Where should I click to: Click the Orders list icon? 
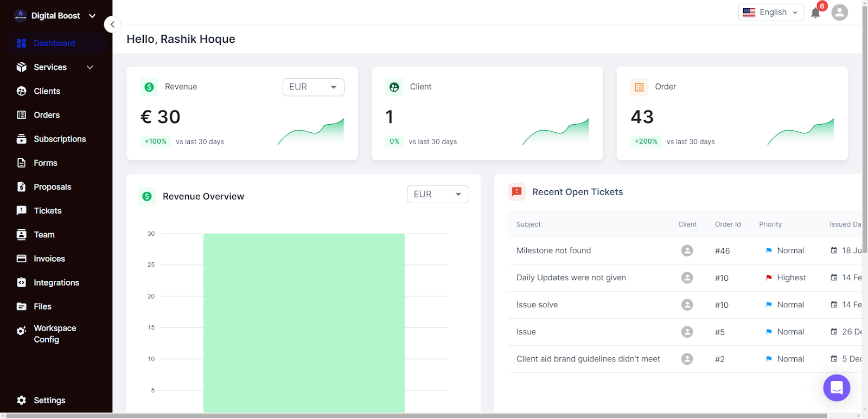pyautogui.click(x=22, y=115)
